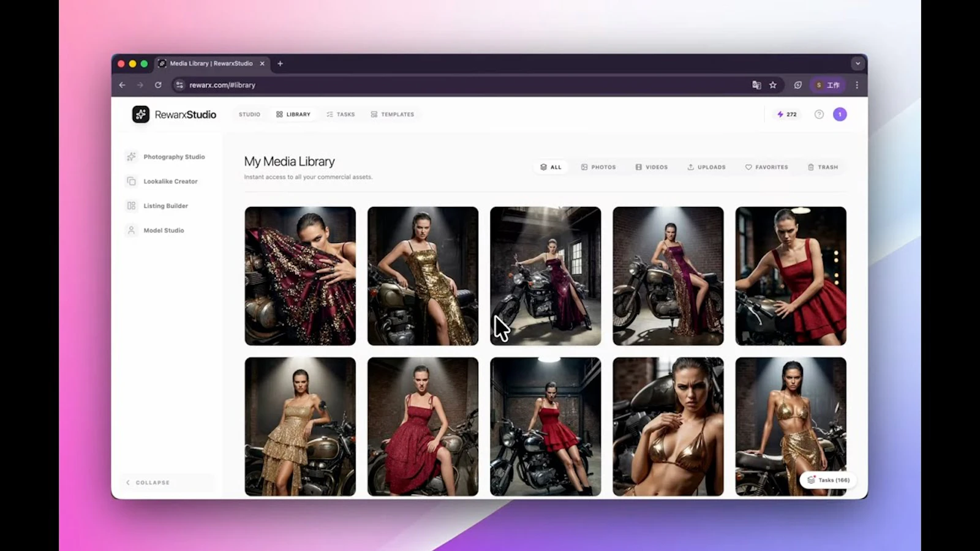The width and height of the screenshot is (980, 551).
Task: Click the translate page icon
Action: tap(756, 85)
